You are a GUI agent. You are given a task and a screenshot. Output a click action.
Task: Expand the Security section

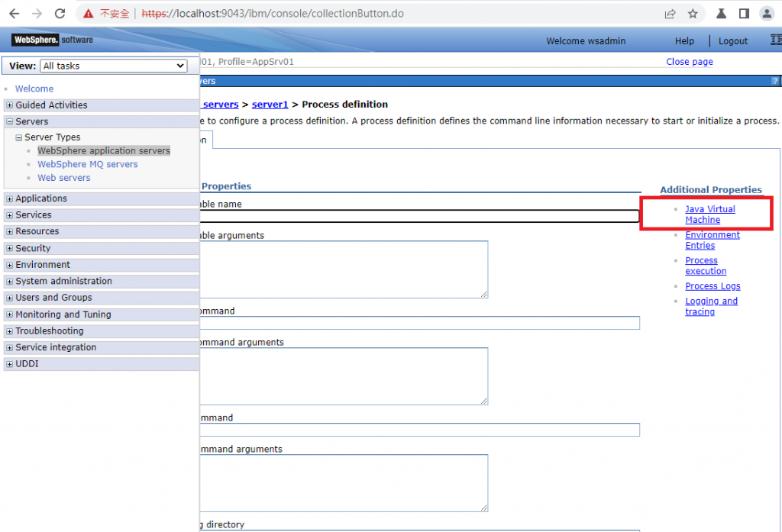(9, 248)
